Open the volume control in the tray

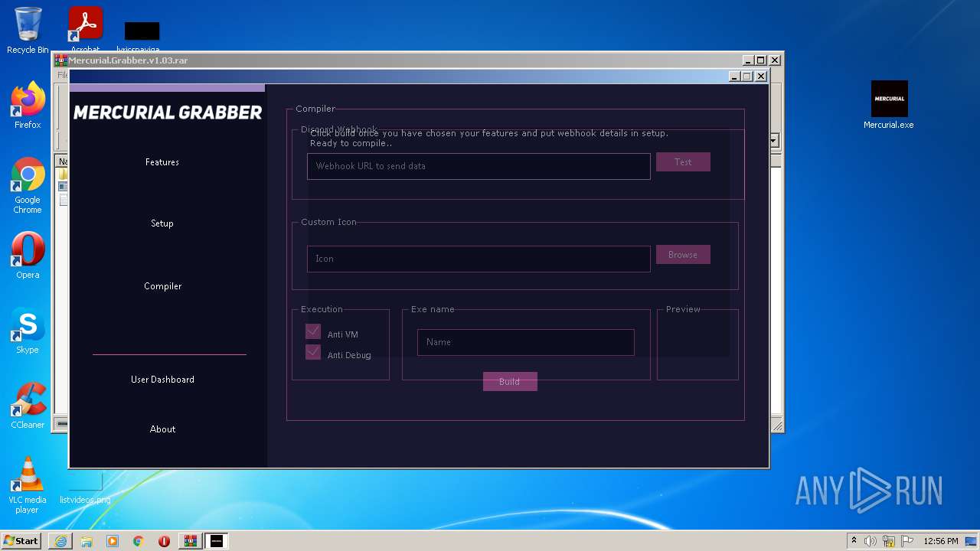pos(871,541)
